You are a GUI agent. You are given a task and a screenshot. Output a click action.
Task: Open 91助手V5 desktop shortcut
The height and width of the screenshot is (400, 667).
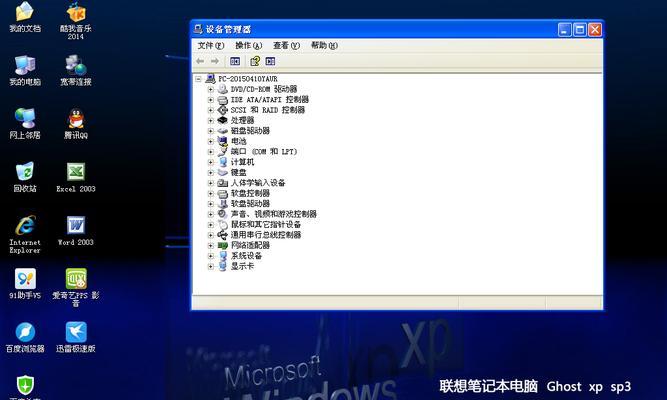[x=25, y=284]
